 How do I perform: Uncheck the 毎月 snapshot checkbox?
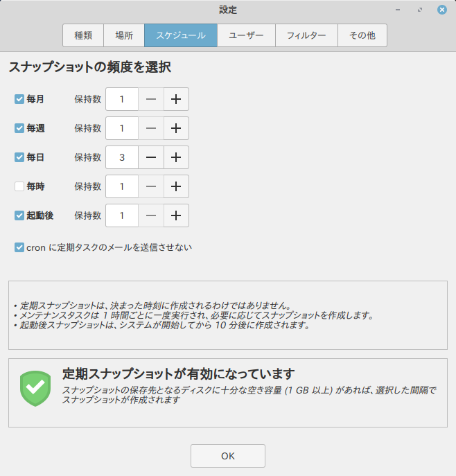tap(19, 99)
